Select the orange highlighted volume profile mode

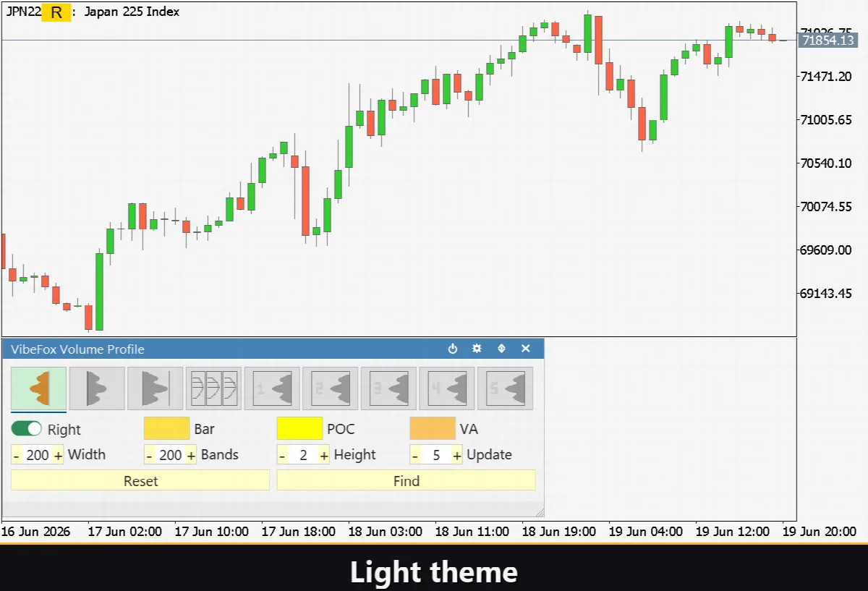point(39,388)
